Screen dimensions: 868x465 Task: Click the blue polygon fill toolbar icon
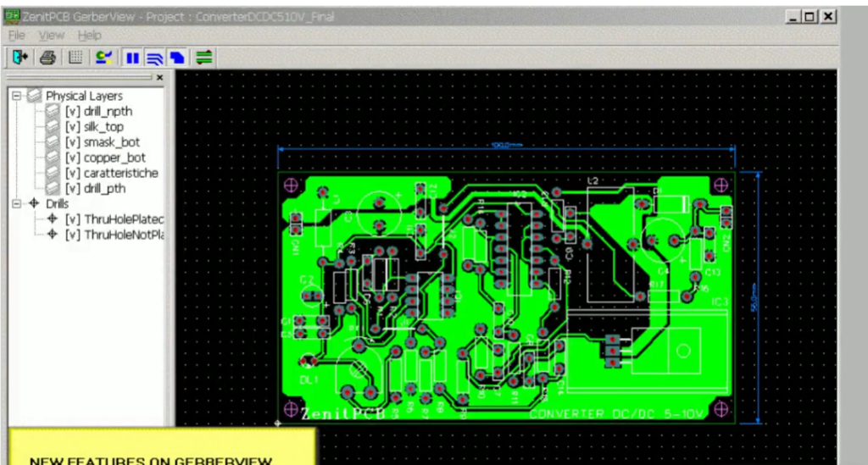[x=177, y=58]
